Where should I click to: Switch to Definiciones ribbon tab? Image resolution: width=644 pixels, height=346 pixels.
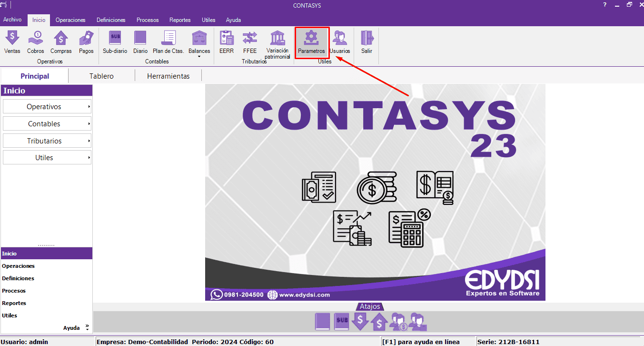[x=111, y=20]
